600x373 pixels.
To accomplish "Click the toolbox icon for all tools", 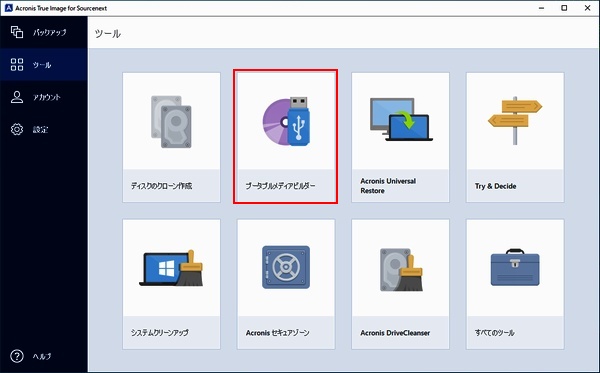I will pos(515,267).
